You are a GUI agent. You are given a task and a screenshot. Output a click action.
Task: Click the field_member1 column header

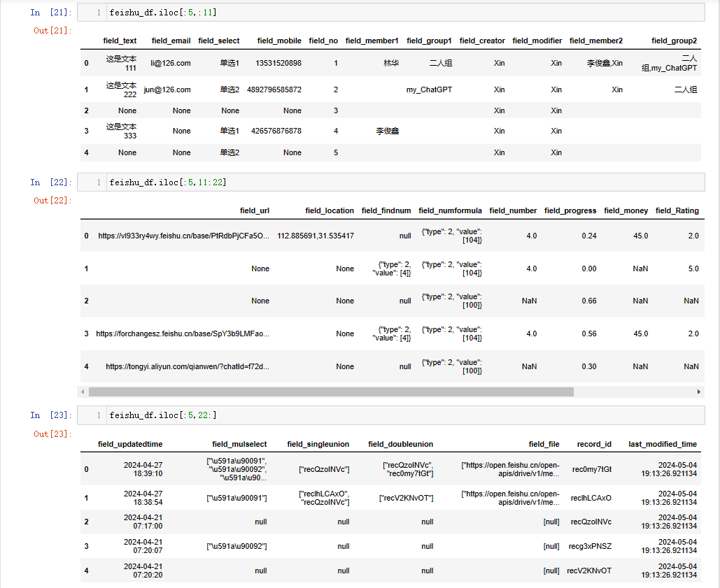coord(372,41)
